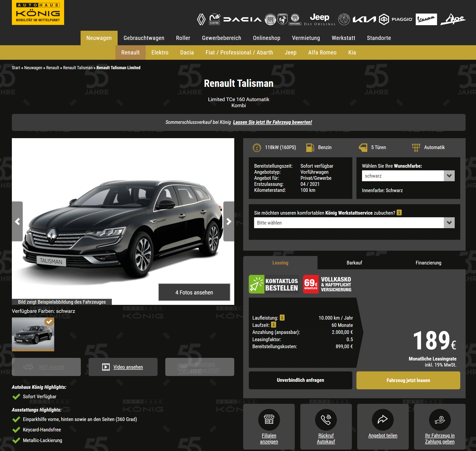Screen dimensions: 476x451
Task: Click the Neuwagen breadcrumb link
Action: coord(33,68)
